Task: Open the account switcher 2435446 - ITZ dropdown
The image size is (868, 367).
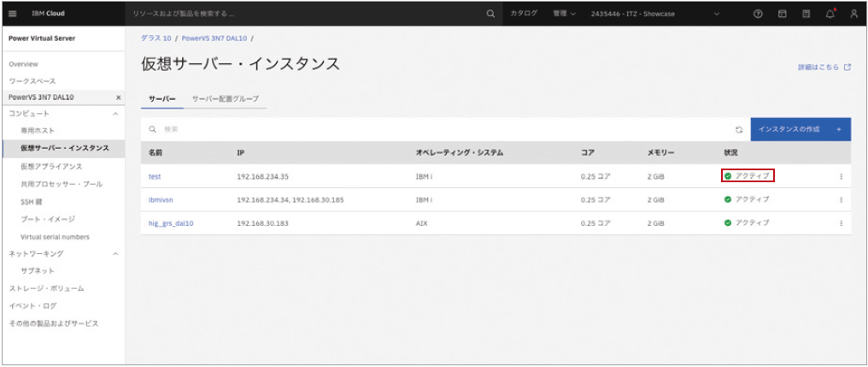Action: (654, 14)
